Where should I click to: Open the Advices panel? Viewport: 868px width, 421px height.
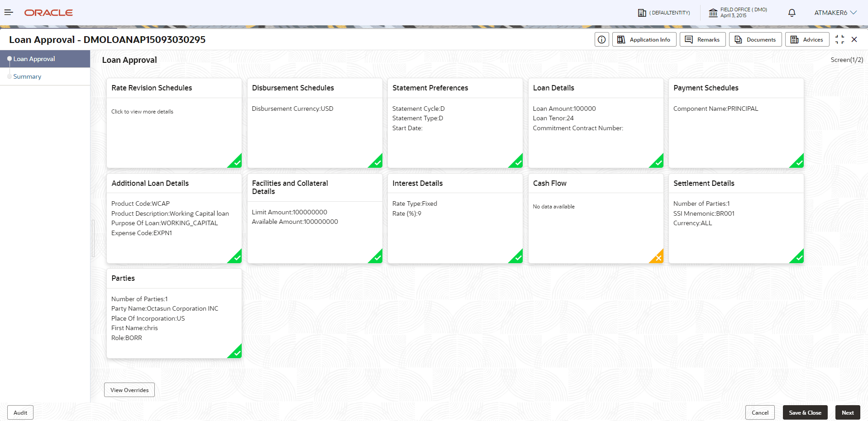(x=807, y=39)
